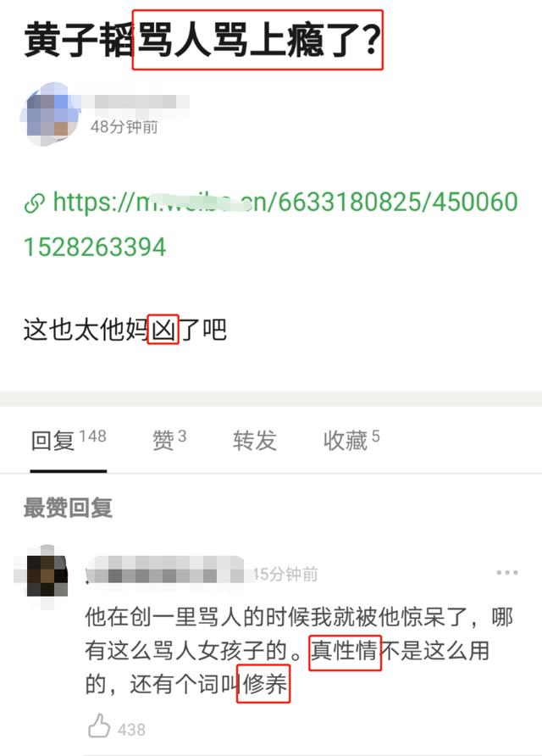
Task: Click the post title 黄子韬骂人骂上瘾了
Action: point(203,41)
